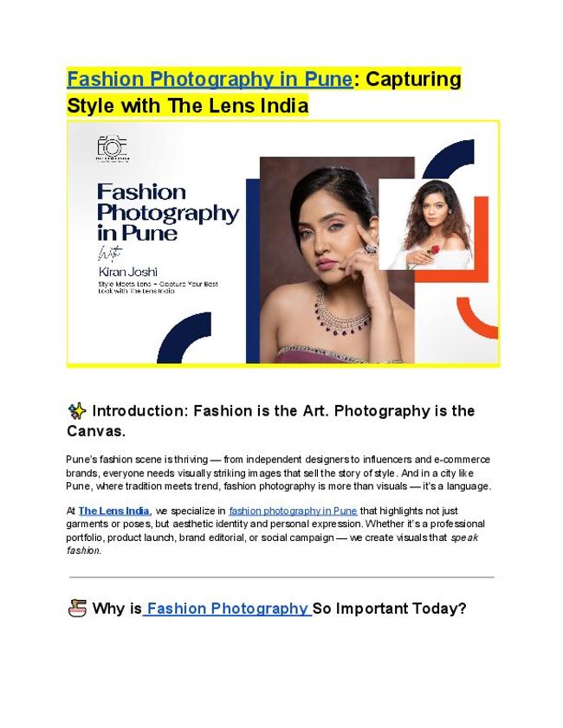563x728 pixels.
Task: Click the italic 'speak fashion' text
Action: 272,544
